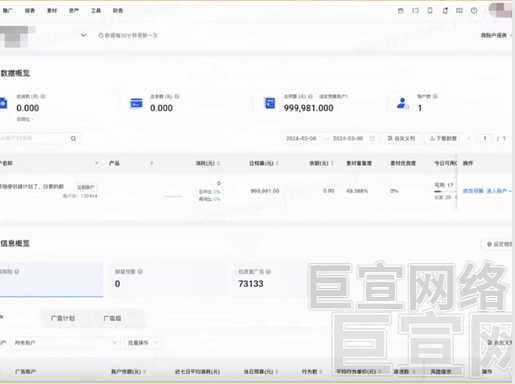Viewport: 515px width, 384px height.
Task: Expand dropdown arrow beside 进入账户
Action: 510,191
